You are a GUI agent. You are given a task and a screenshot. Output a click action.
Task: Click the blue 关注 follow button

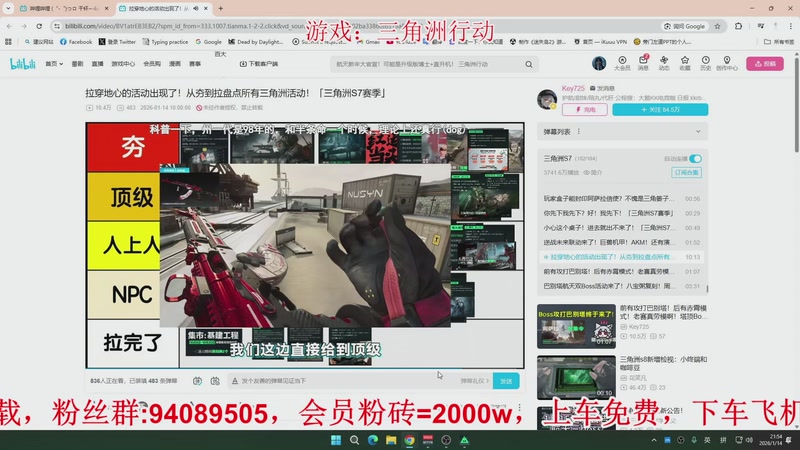(x=660, y=110)
